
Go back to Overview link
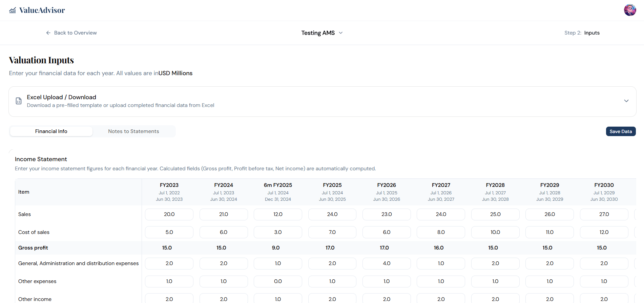pyautogui.click(x=75, y=33)
